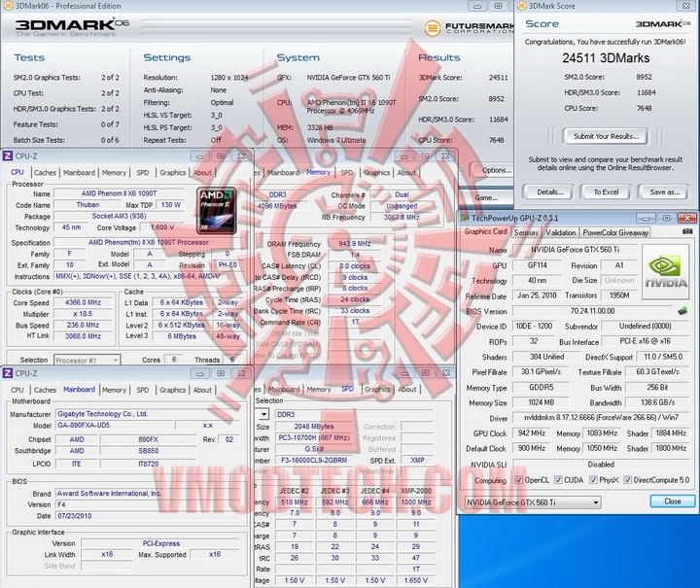Click the GPU-Z screenshot camera icon

(x=687, y=231)
